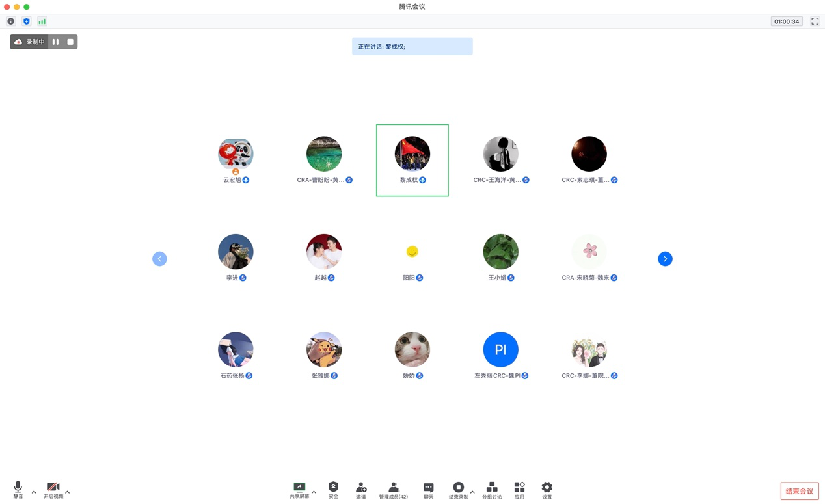Viewport: 825px width, 504px height.
Task: Stop recording in the 录制中 bar
Action: tap(70, 42)
